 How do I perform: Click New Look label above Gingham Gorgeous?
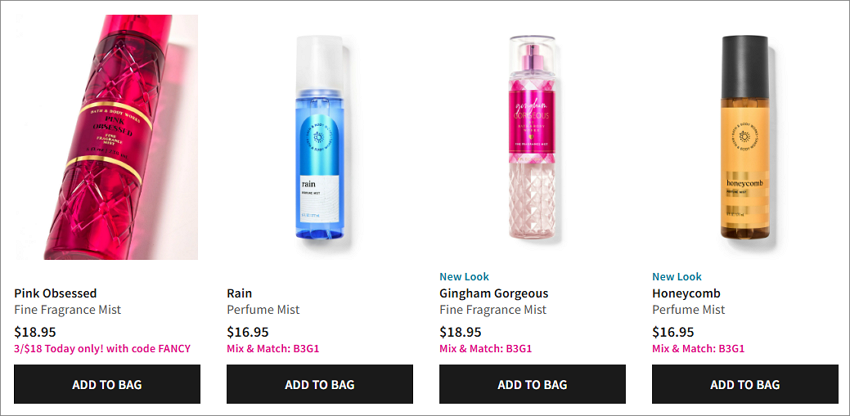tap(464, 277)
